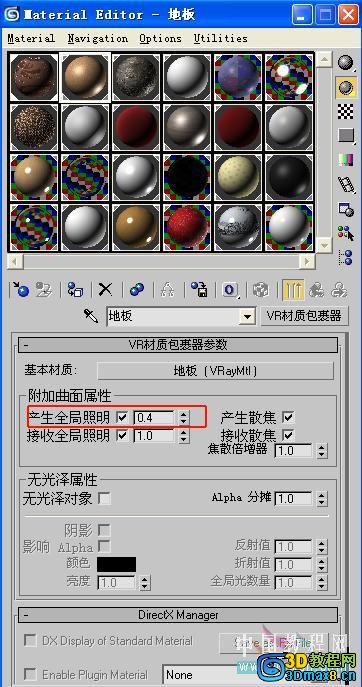Open the Utilities menu
The width and height of the screenshot is (362, 687).
point(220,39)
